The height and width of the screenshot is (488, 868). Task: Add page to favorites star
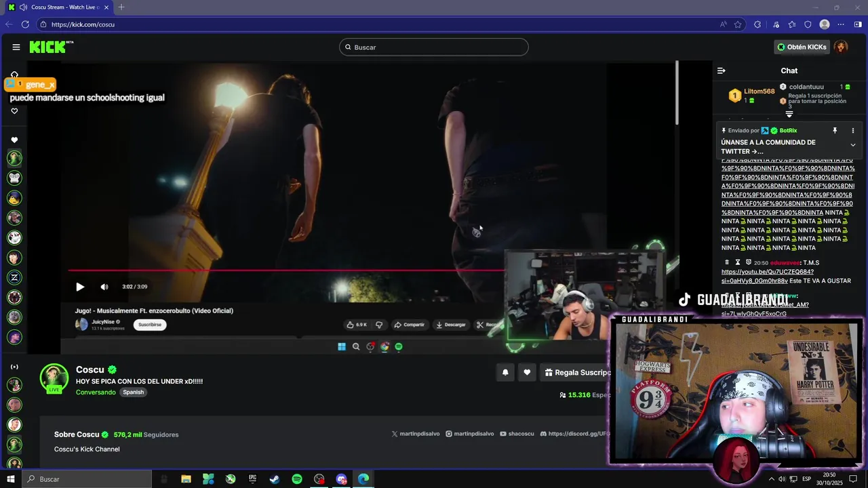coord(738,24)
